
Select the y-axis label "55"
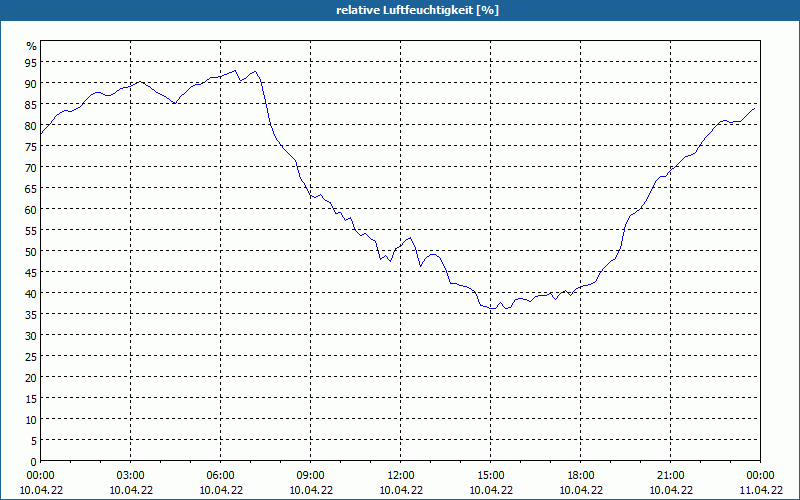pyautogui.click(x=32, y=231)
